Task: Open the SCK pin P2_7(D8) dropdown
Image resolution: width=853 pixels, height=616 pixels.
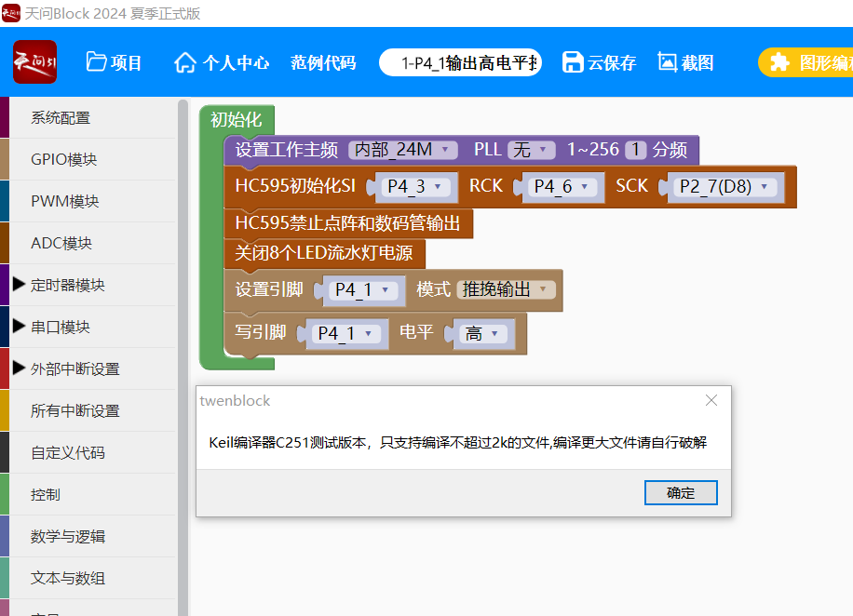Action: 725,186
